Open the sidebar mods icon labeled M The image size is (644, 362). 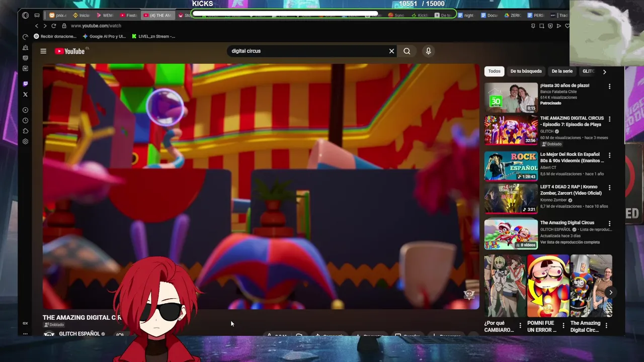click(x=25, y=68)
